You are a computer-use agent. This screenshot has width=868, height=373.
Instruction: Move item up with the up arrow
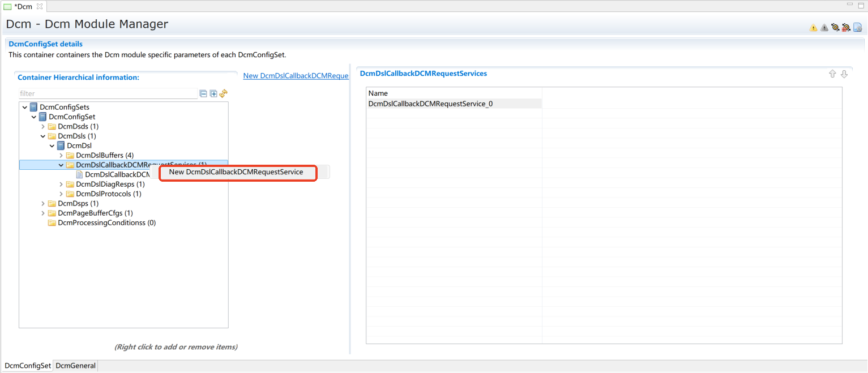pos(832,74)
